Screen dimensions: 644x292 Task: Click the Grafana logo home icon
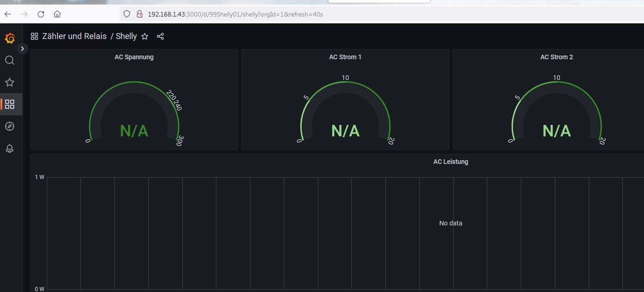point(10,38)
